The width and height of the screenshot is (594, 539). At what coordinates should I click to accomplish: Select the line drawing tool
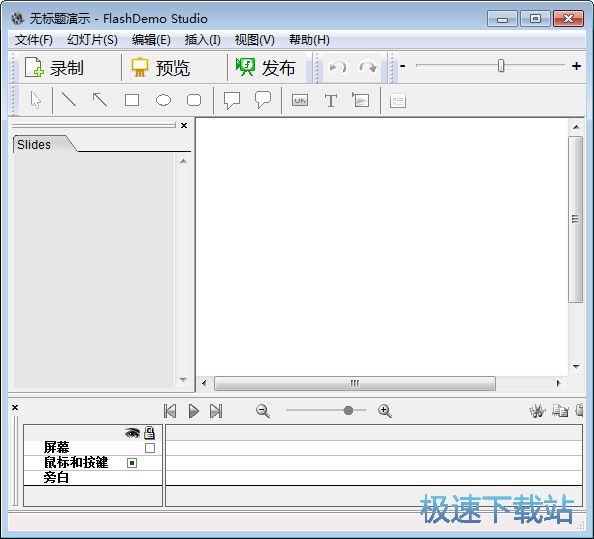click(x=69, y=100)
